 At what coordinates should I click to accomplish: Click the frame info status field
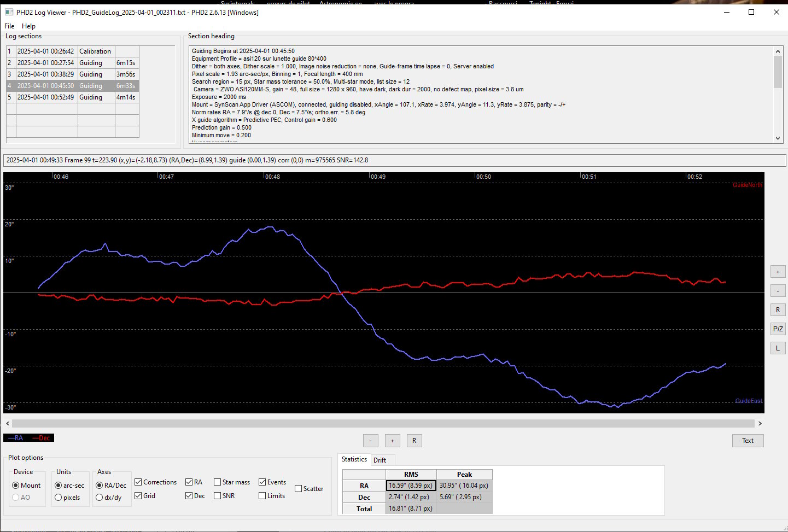(394, 160)
